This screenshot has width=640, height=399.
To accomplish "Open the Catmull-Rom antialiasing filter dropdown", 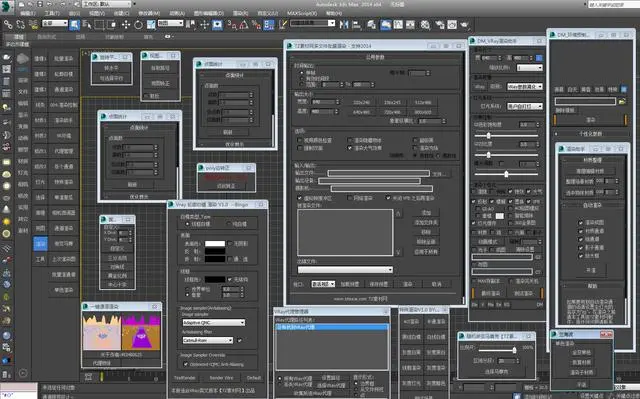I will point(207,340).
